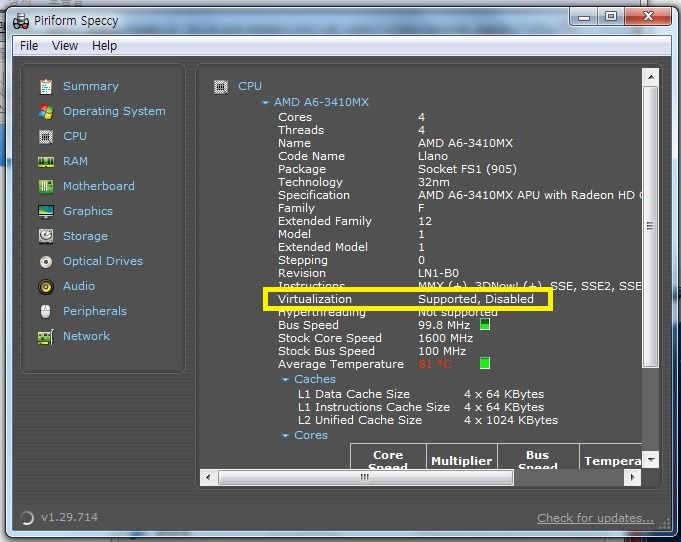
Task: Click the 'Extended Family' row label
Action: pos(325,221)
